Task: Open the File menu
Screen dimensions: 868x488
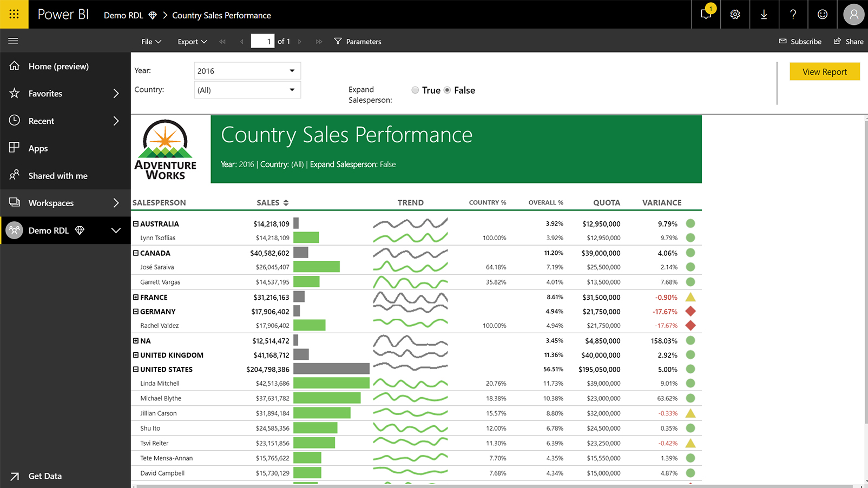Action: point(151,41)
